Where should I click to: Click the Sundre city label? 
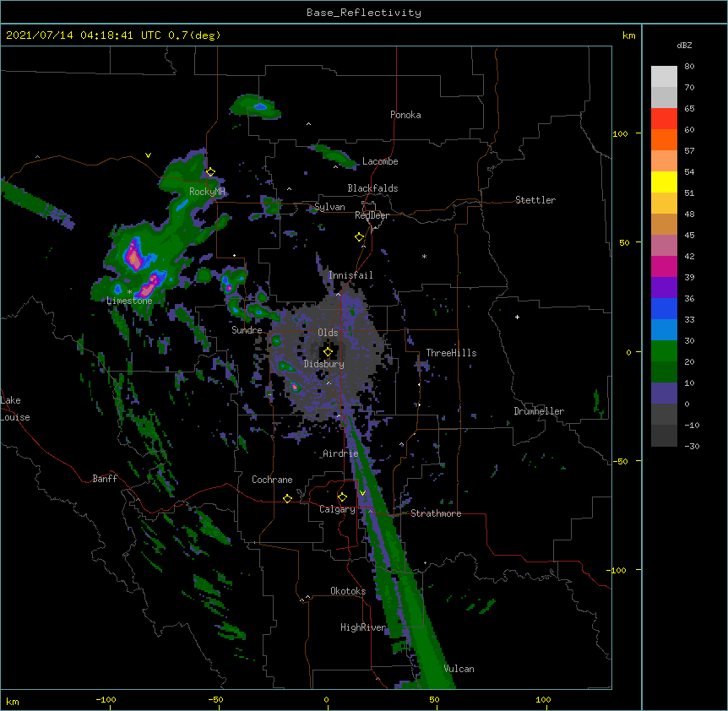(247, 330)
